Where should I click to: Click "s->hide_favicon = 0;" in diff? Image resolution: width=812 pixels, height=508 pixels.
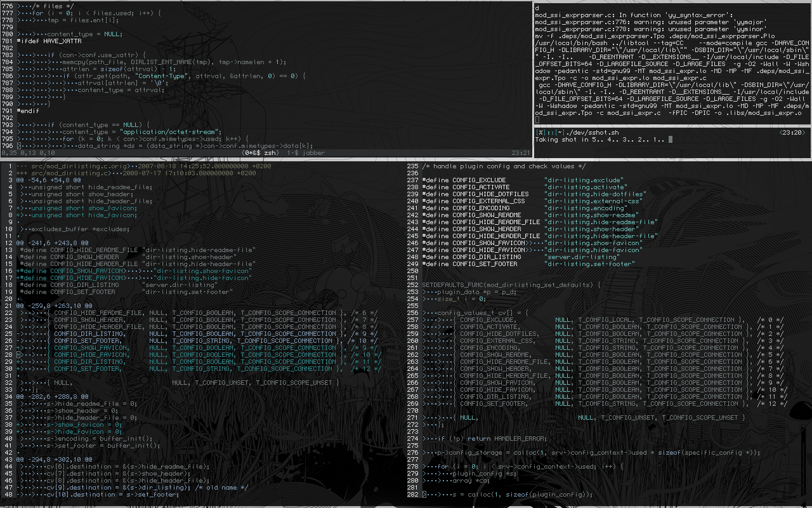point(85,432)
